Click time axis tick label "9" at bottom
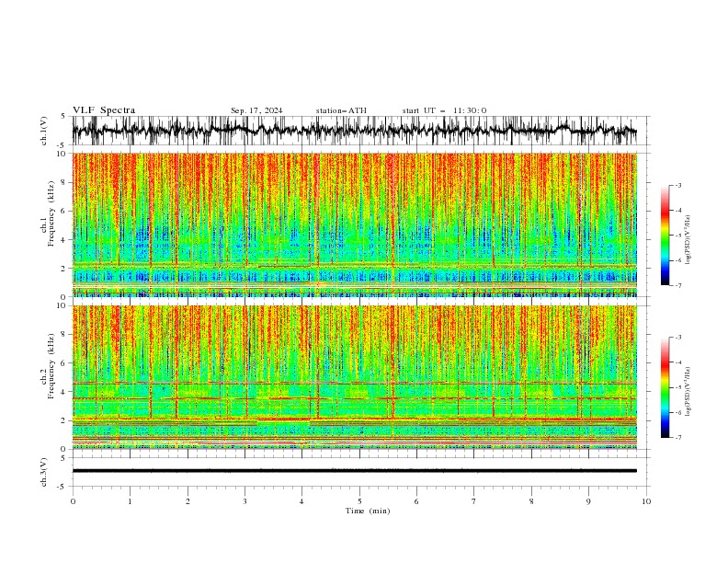Screen dimensions: 728x563 (x=588, y=501)
